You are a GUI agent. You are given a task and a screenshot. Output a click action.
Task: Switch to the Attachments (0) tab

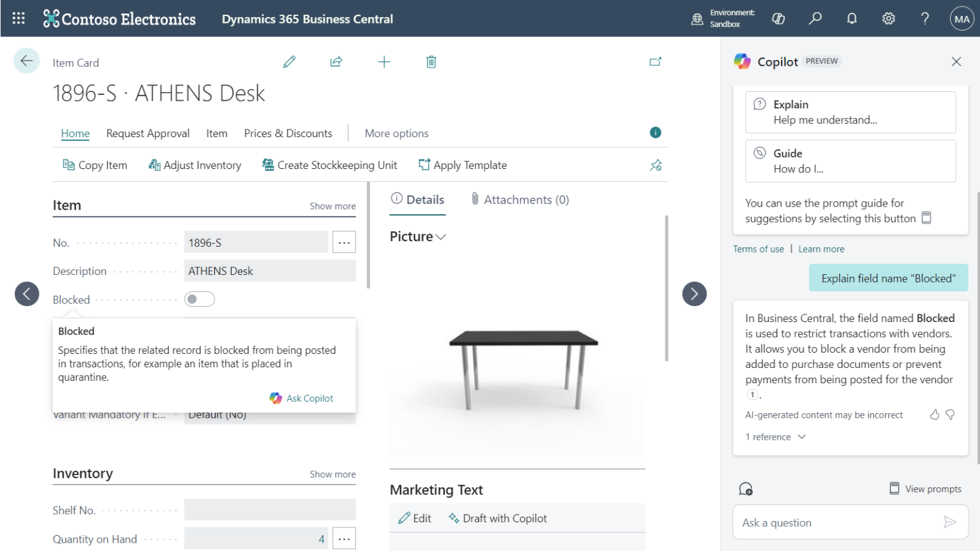(x=520, y=200)
